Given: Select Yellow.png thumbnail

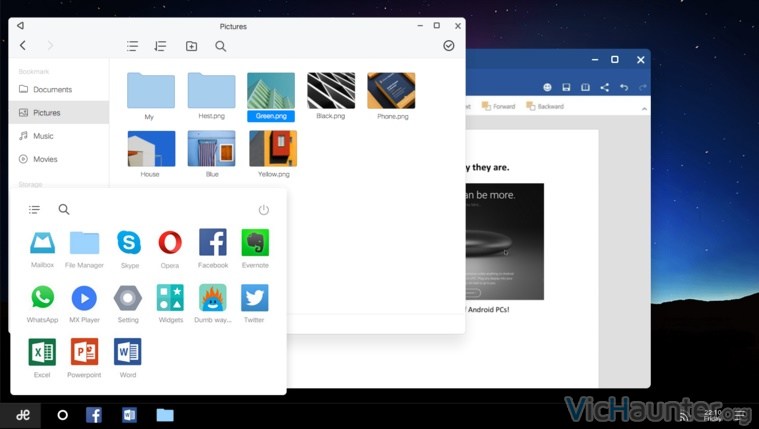Looking at the screenshot, I should point(273,149).
